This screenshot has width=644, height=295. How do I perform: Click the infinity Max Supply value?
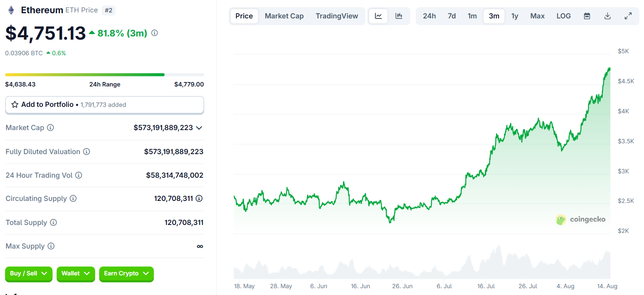(200, 247)
